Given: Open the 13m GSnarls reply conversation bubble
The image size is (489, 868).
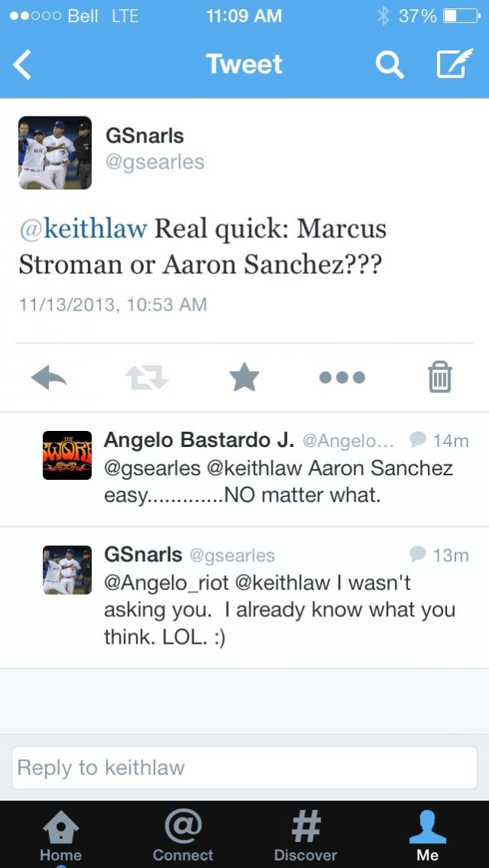Looking at the screenshot, I should tap(418, 554).
